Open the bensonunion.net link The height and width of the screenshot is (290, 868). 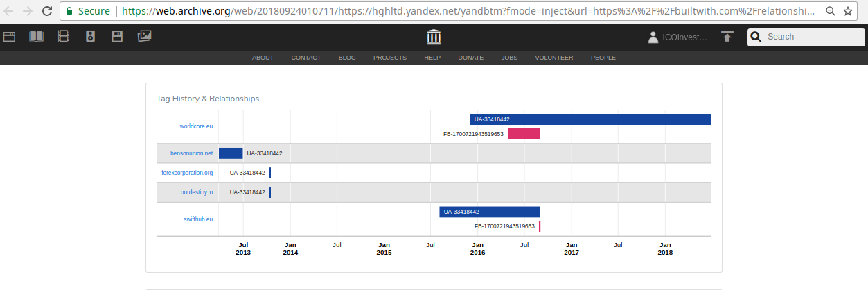point(192,153)
